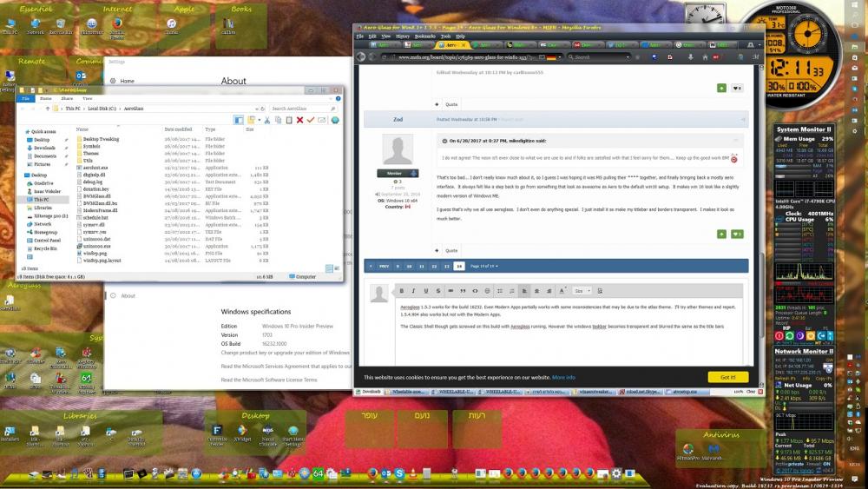Open the View tab in File Explorer
This screenshot has height=489, width=868.
[88, 98]
